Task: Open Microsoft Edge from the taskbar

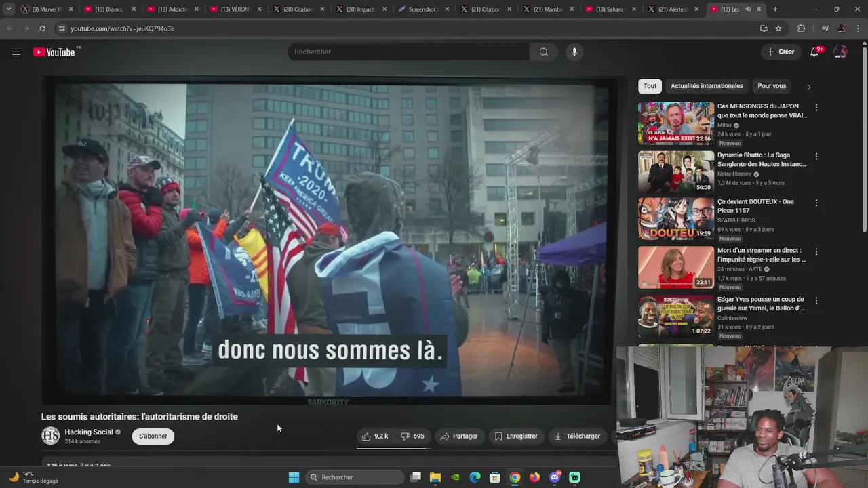Action: pyautogui.click(x=475, y=477)
